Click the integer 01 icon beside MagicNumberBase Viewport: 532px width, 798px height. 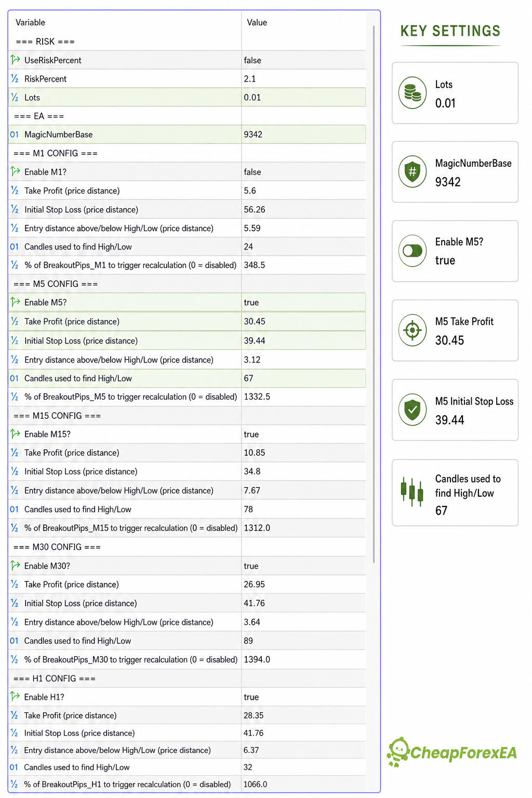click(x=14, y=135)
